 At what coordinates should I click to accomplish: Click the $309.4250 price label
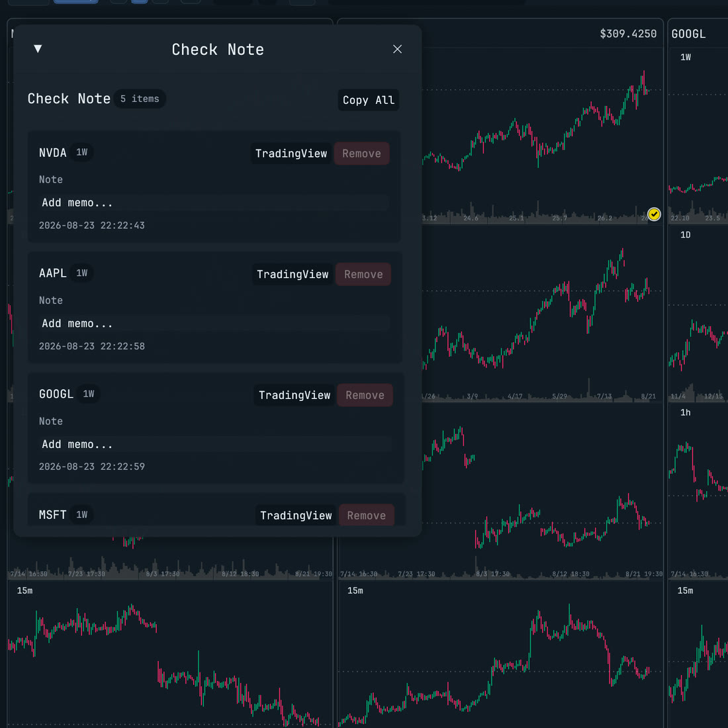[628, 34]
